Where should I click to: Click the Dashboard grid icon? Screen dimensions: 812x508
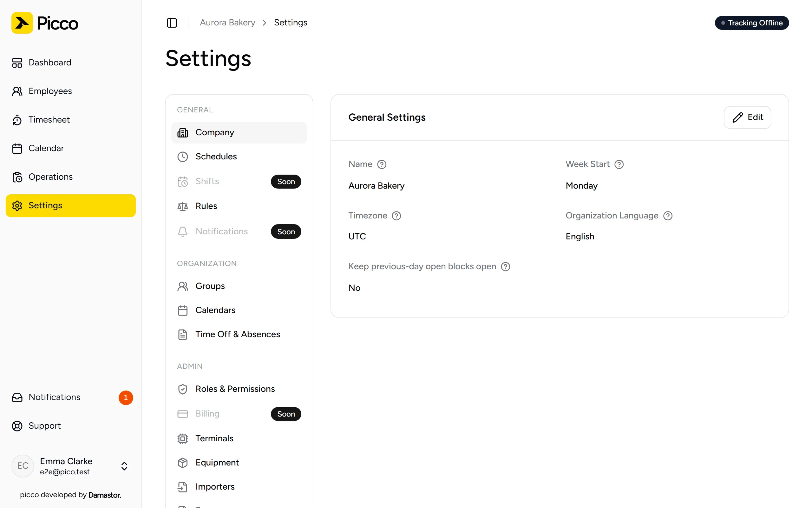click(17, 63)
